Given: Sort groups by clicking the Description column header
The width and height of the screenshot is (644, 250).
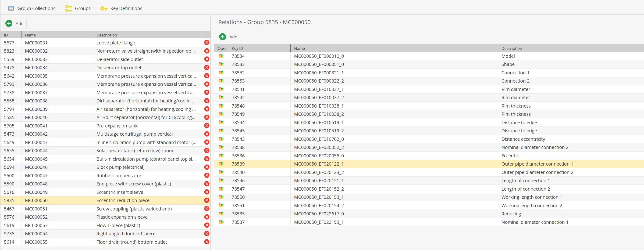Looking at the screenshot, I should point(107,35).
